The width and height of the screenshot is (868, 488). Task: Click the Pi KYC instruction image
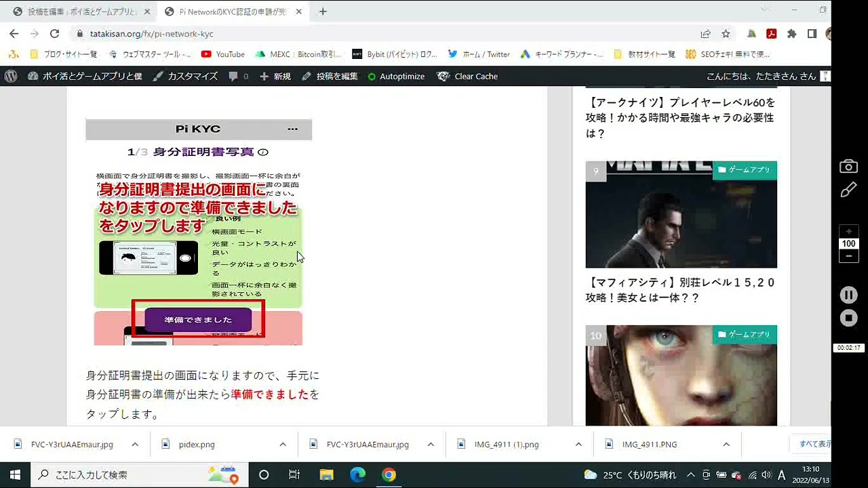coord(198,232)
